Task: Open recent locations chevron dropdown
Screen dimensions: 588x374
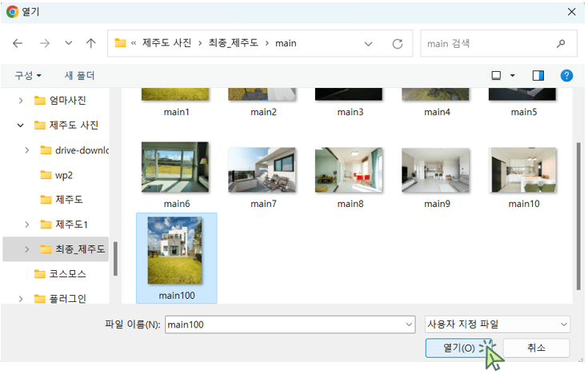Action: (68, 43)
